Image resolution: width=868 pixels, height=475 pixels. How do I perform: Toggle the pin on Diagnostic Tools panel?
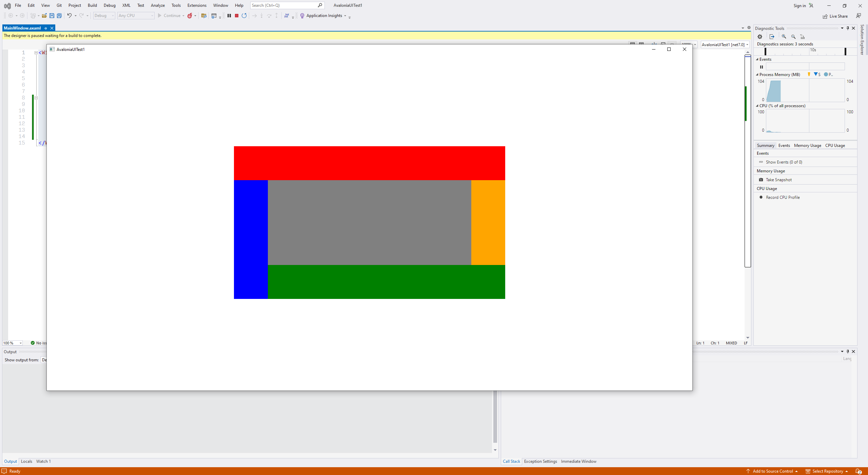[x=848, y=28]
